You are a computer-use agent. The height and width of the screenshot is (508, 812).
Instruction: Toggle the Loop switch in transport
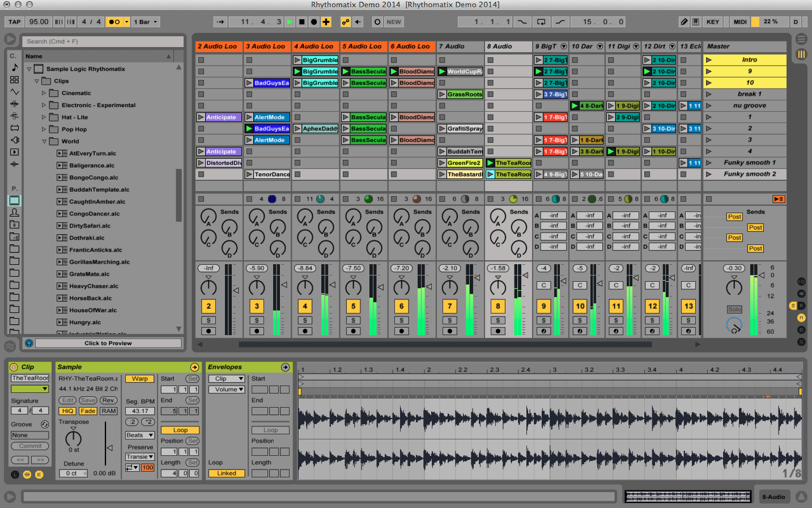pos(541,22)
